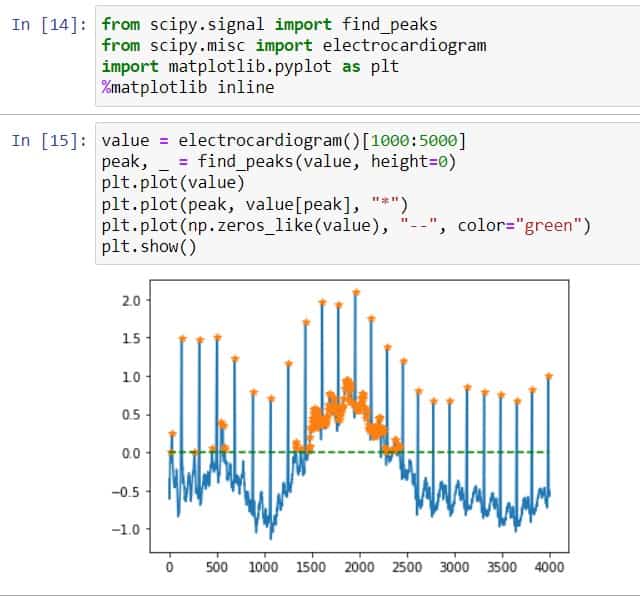Click the In [14] cell prompt
This screenshot has width=640, height=597.
pos(49,25)
